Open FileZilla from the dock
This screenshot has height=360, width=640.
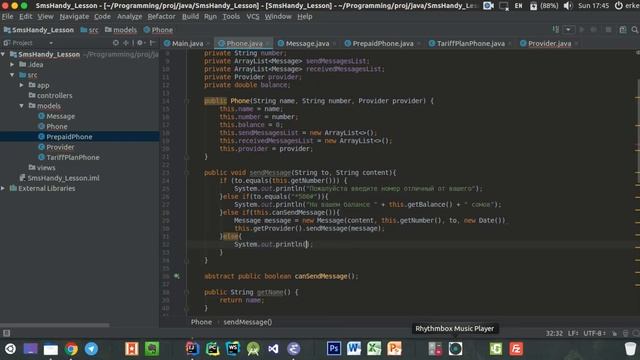pos(516,349)
